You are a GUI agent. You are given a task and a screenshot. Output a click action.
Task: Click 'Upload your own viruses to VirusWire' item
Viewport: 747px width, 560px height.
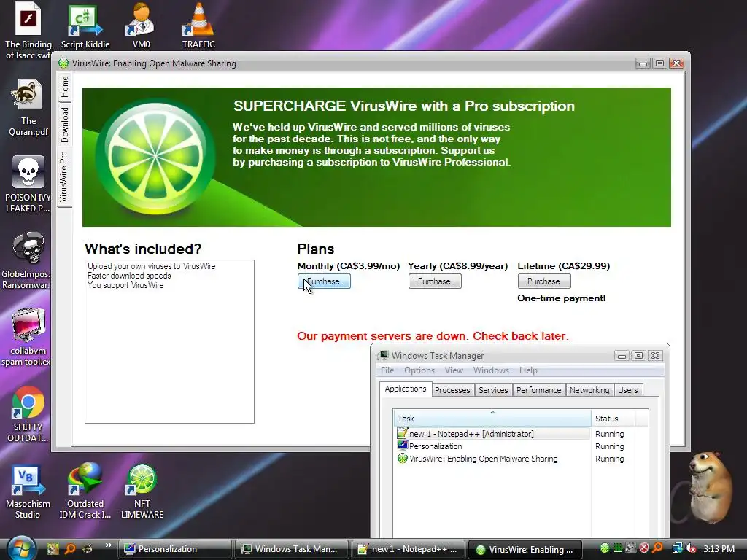pyautogui.click(x=152, y=266)
